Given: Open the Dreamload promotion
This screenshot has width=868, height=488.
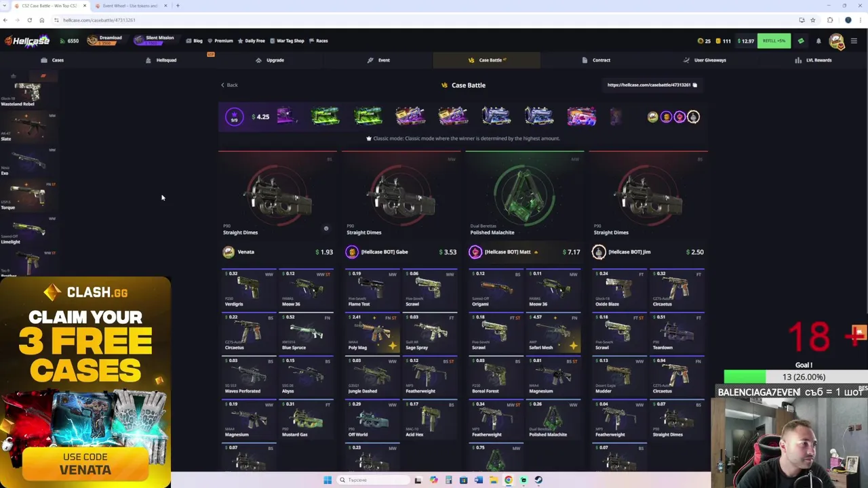Looking at the screenshot, I should click(104, 41).
